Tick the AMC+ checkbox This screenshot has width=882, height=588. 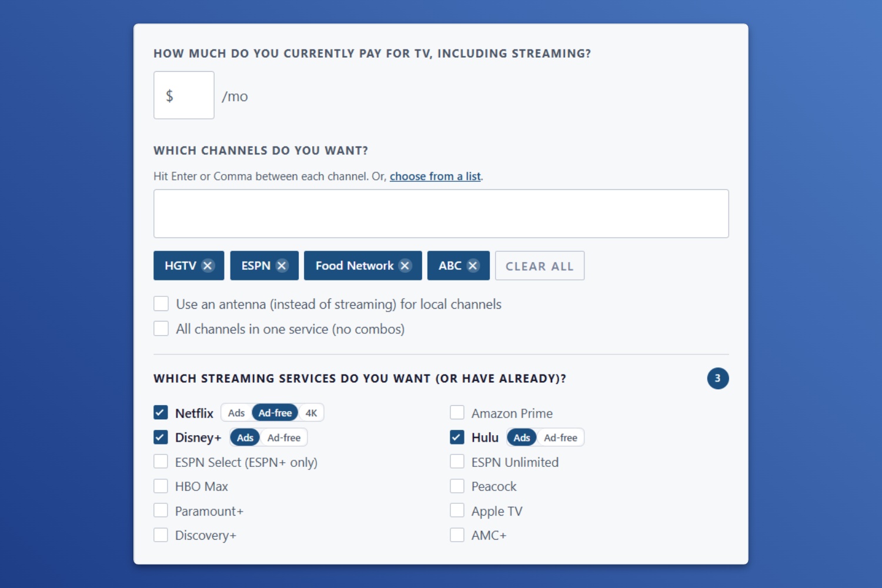(x=457, y=535)
